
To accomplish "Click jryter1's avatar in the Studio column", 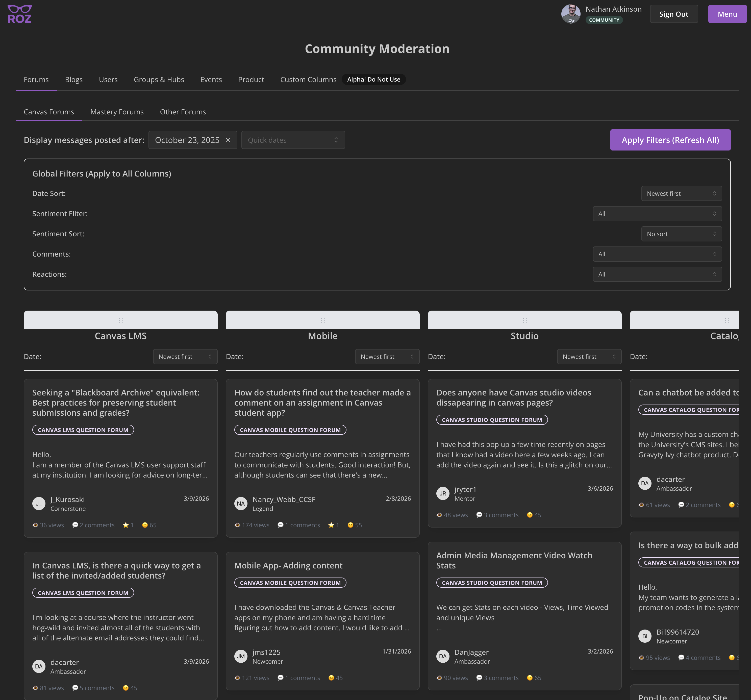I will (x=443, y=493).
